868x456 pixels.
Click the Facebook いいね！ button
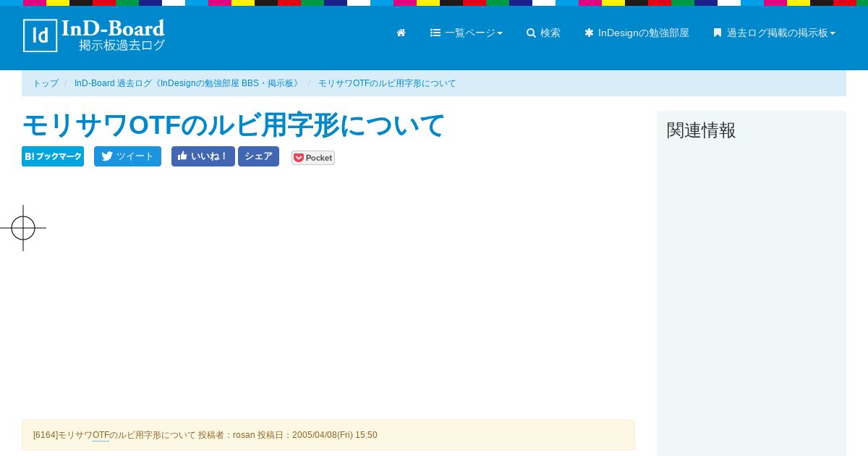tap(203, 156)
